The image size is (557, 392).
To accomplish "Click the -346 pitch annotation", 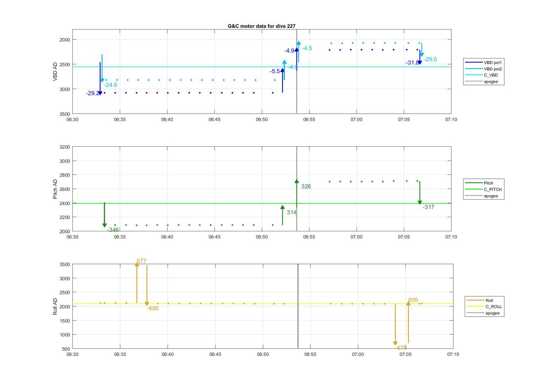I will pos(113,229).
